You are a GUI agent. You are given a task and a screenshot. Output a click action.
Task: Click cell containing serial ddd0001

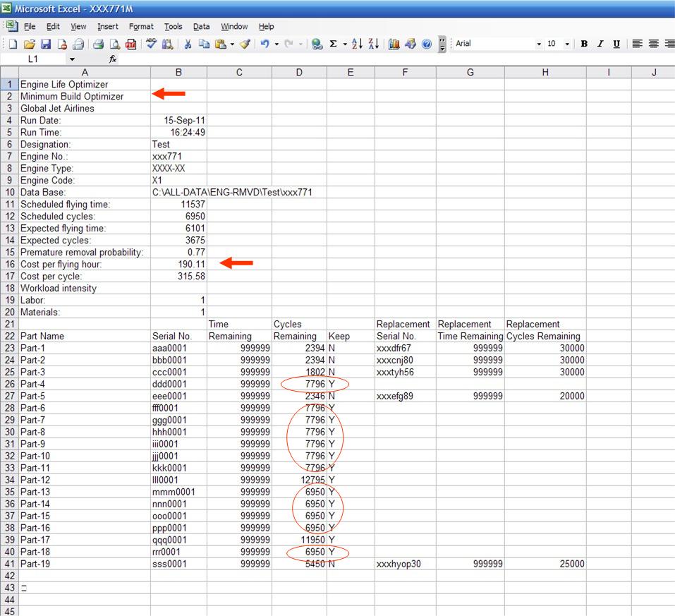178,385
